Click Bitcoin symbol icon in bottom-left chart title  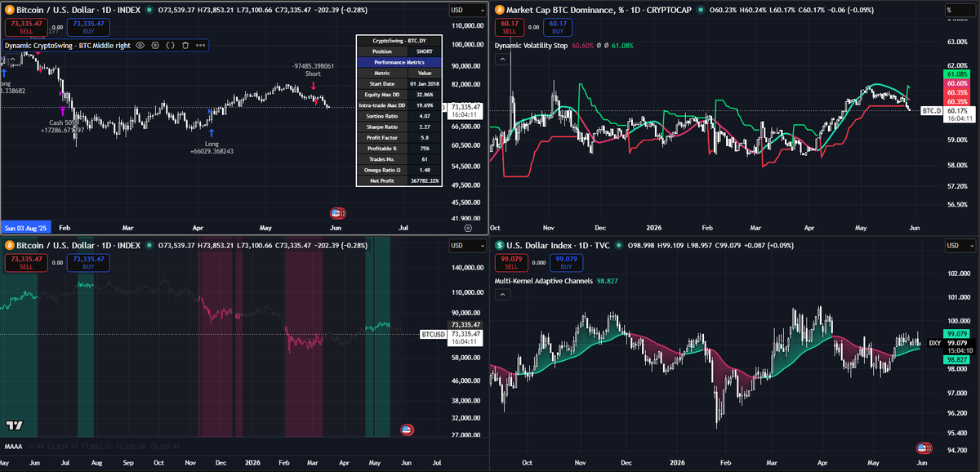10,245
